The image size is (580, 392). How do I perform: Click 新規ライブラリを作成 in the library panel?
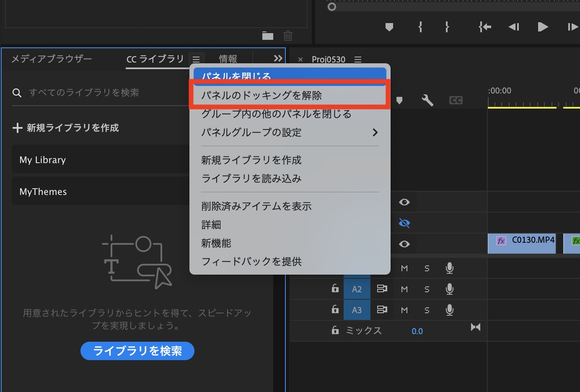pyautogui.click(x=66, y=128)
